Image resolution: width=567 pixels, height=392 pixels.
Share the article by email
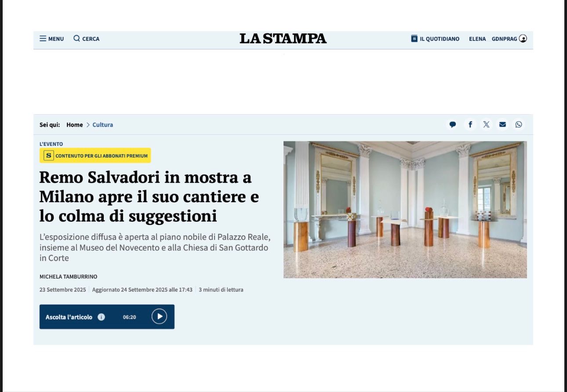502,124
